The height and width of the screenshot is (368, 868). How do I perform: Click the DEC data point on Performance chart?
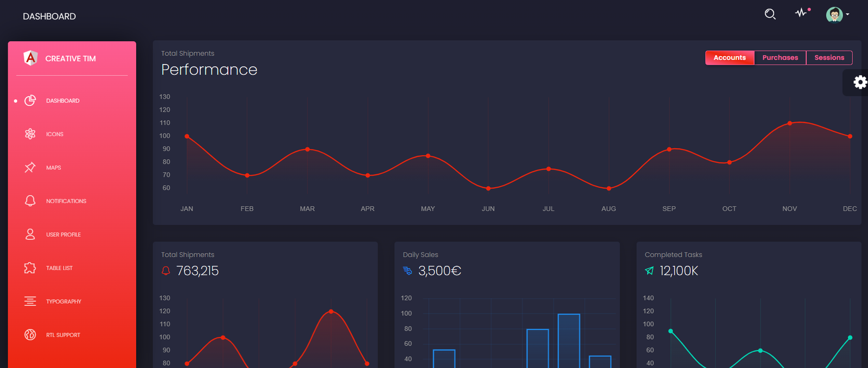point(850,136)
